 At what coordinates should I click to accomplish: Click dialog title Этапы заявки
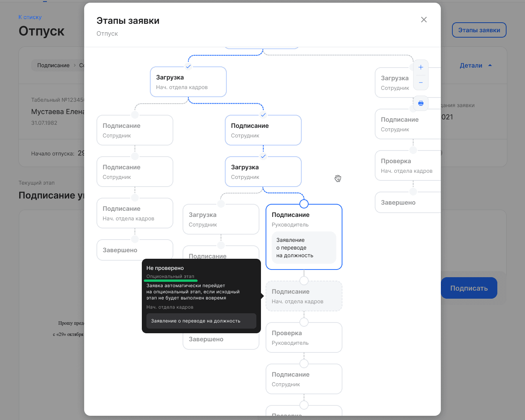[x=128, y=21]
